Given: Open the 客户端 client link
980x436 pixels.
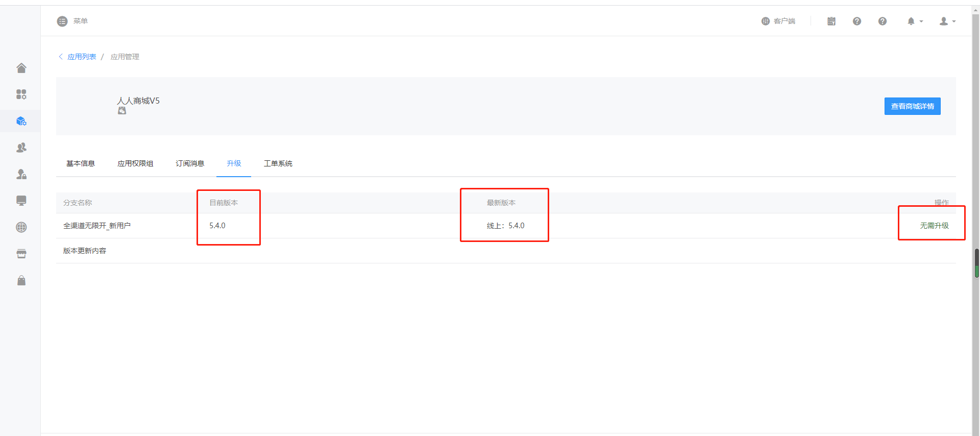Looking at the screenshot, I should pyautogui.click(x=778, y=21).
